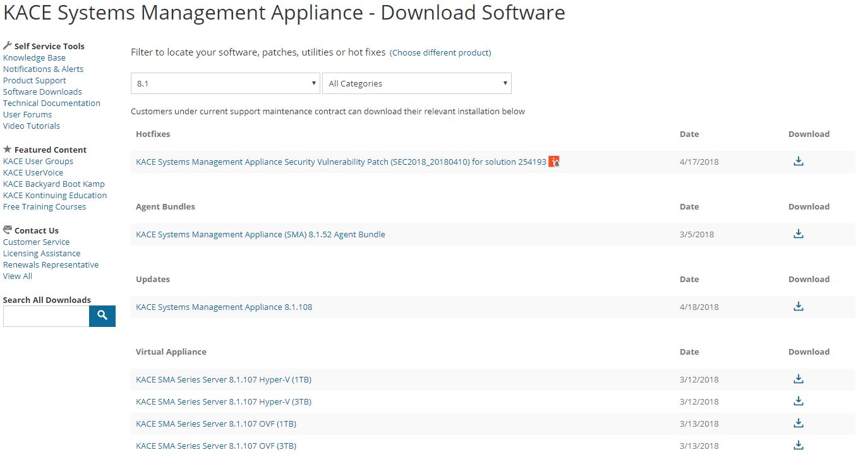Download the Appliance 8.1.108 update
The height and width of the screenshot is (462, 868).
click(x=799, y=306)
